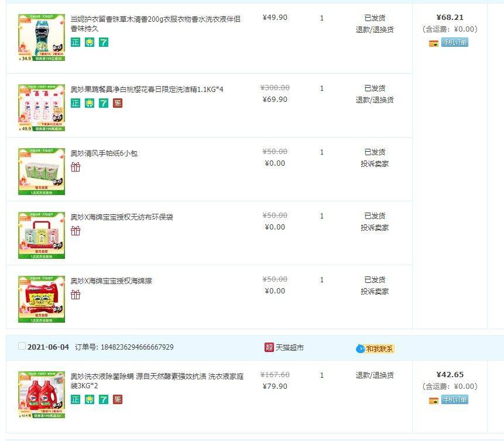Image resolution: width=504 pixels, height=441 pixels.
Task: Click card payment icon beside ¥68.21 total
Action: click(x=434, y=43)
